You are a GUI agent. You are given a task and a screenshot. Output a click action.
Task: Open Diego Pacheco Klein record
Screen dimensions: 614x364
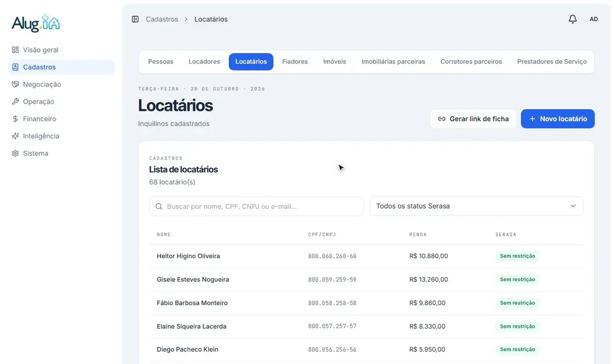click(187, 350)
